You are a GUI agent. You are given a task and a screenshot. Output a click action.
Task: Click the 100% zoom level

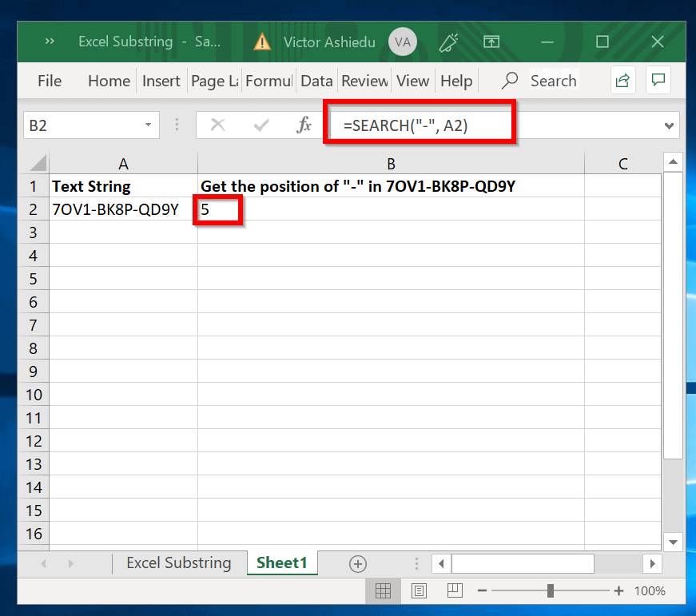pos(650,590)
